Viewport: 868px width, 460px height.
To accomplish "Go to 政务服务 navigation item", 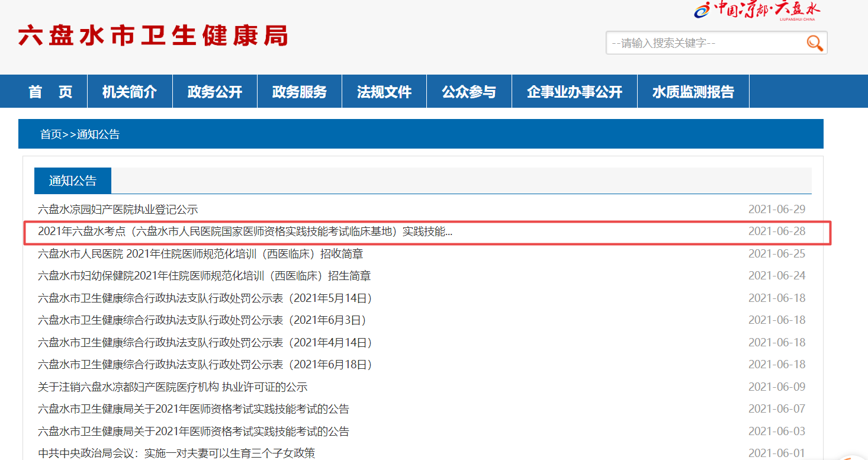I will [300, 92].
